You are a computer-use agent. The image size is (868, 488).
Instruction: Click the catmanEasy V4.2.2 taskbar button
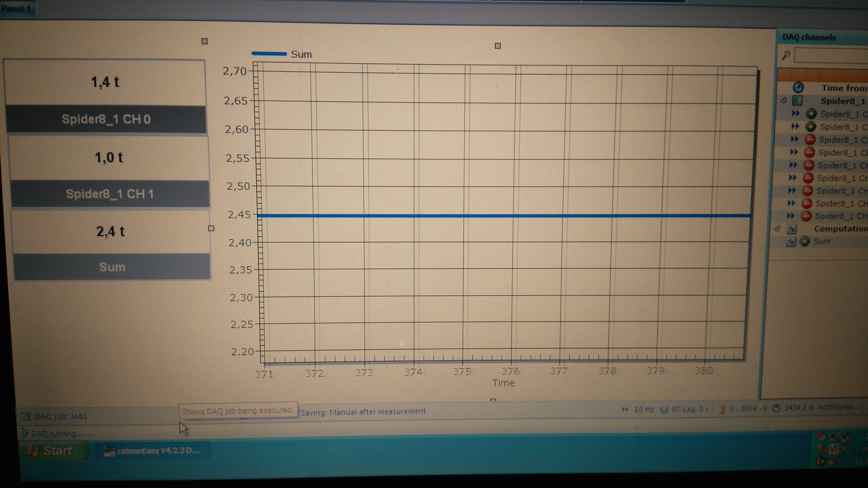[x=153, y=451]
